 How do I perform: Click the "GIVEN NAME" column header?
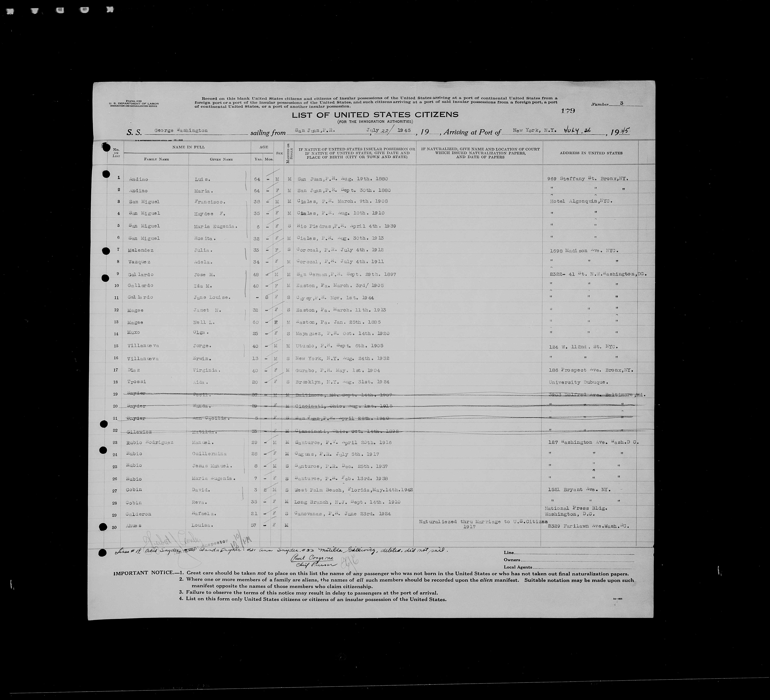pyautogui.click(x=221, y=159)
